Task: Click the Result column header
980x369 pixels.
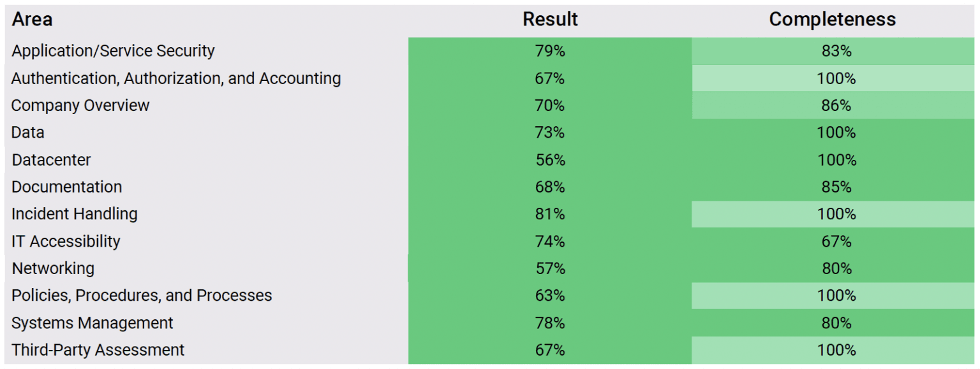Action: (550, 20)
